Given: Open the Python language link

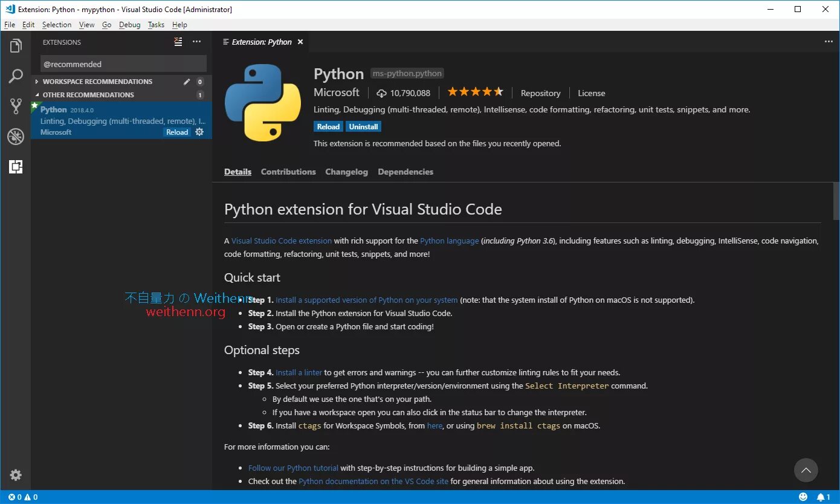Looking at the screenshot, I should pos(450,241).
